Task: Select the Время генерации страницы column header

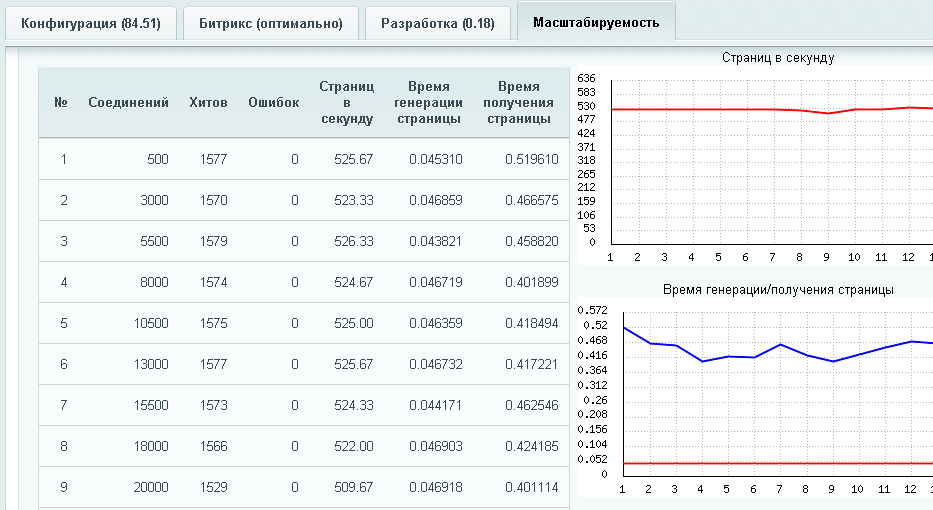Action: pyautogui.click(x=428, y=102)
